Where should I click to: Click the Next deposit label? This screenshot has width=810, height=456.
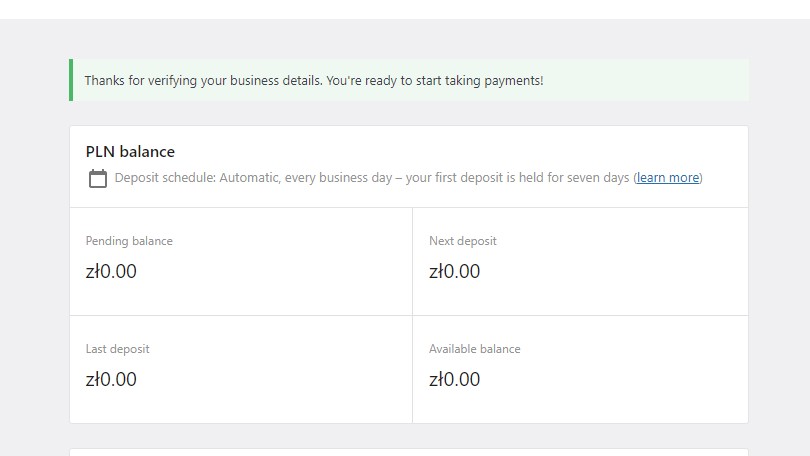pyautogui.click(x=462, y=241)
